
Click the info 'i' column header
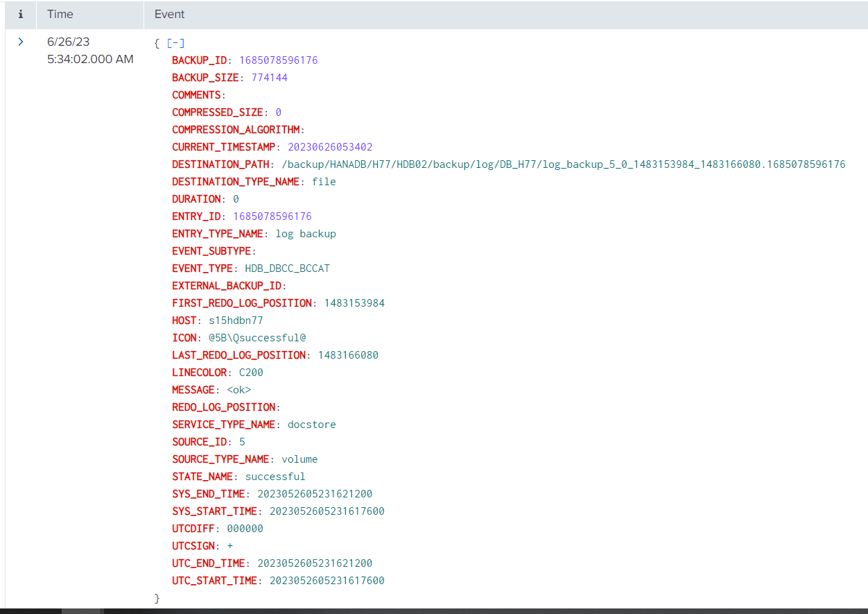[21, 14]
